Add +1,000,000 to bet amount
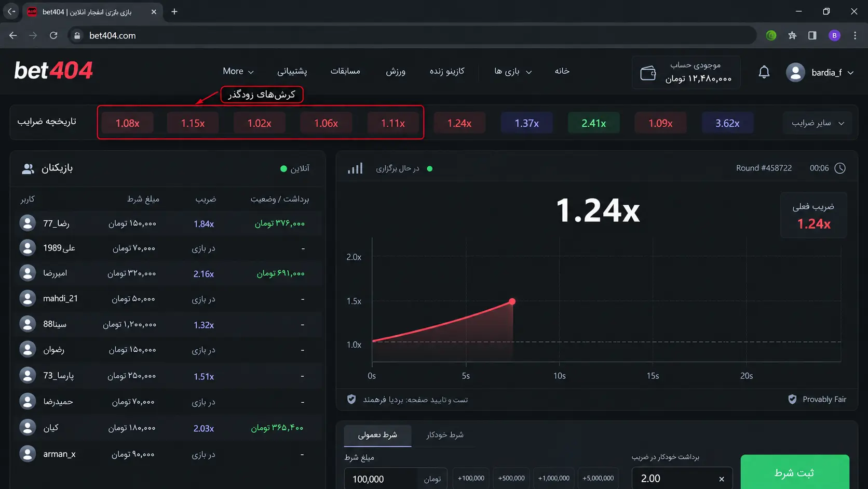 [554, 478]
